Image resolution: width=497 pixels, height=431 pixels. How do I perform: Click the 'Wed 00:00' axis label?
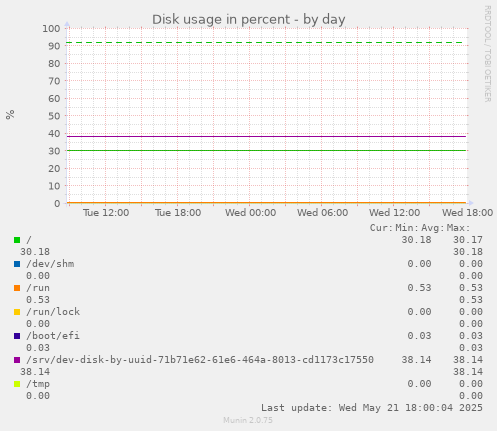coord(250,213)
